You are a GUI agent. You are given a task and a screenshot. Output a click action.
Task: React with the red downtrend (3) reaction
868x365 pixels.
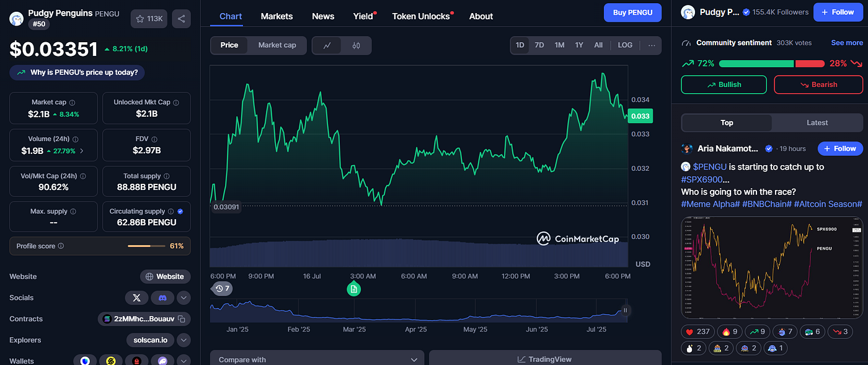tap(839, 332)
